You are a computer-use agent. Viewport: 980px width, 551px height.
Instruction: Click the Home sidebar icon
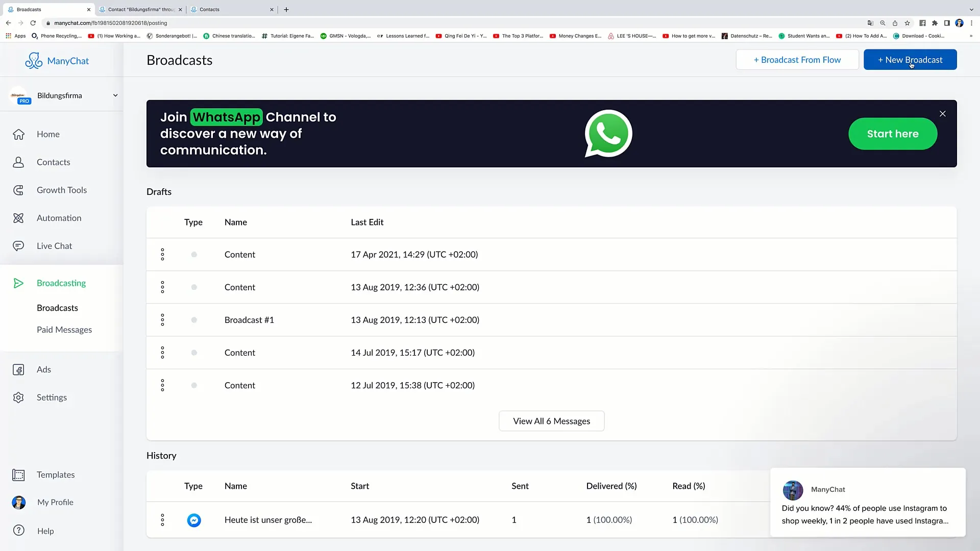pos(18,134)
